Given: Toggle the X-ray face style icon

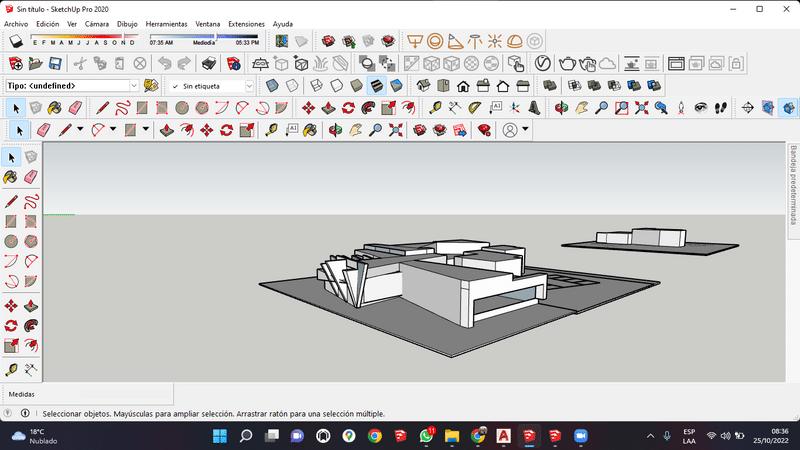Looking at the screenshot, I should [x=273, y=86].
